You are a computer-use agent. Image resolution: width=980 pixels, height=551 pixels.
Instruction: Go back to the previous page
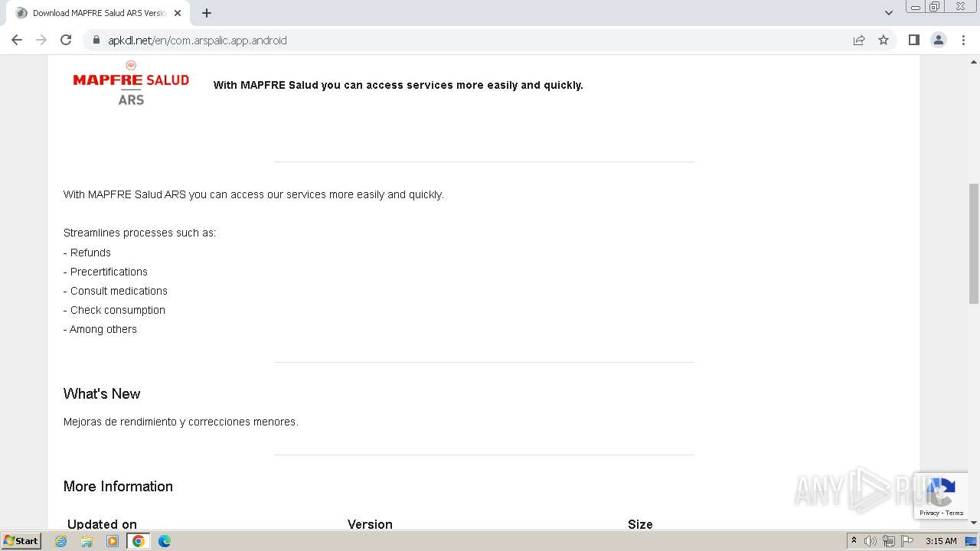[x=17, y=40]
